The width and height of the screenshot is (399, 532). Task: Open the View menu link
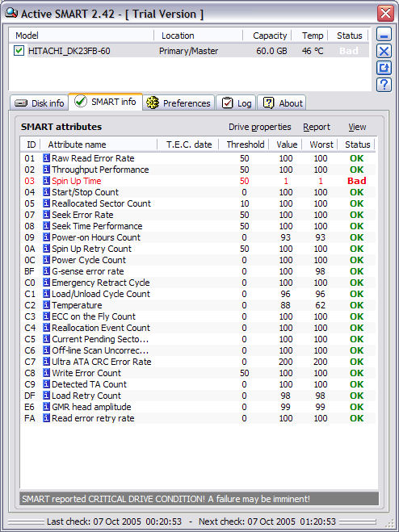click(x=357, y=127)
